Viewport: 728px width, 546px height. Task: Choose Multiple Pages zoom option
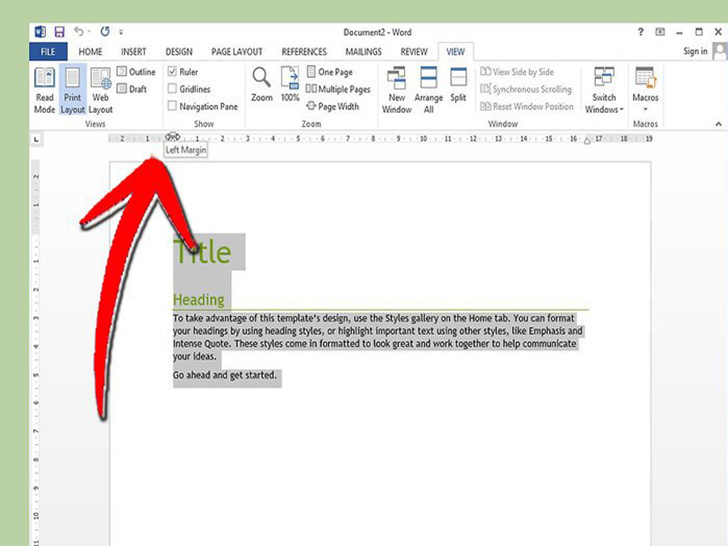pyautogui.click(x=339, y=89)
